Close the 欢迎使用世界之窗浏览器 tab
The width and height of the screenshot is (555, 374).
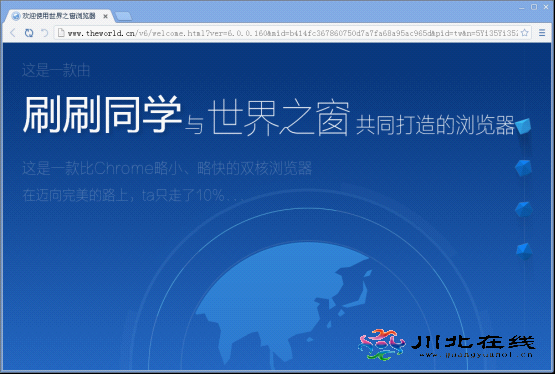pos(105,16)
